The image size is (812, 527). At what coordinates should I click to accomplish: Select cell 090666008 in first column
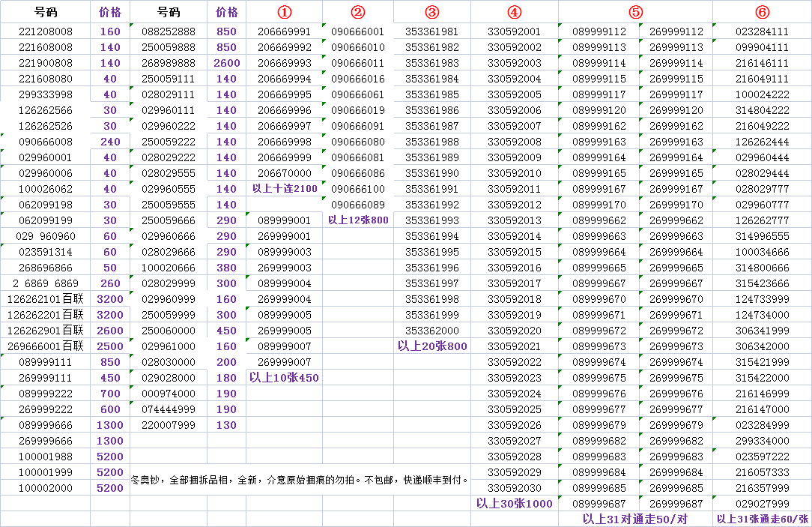click(46, 142)
